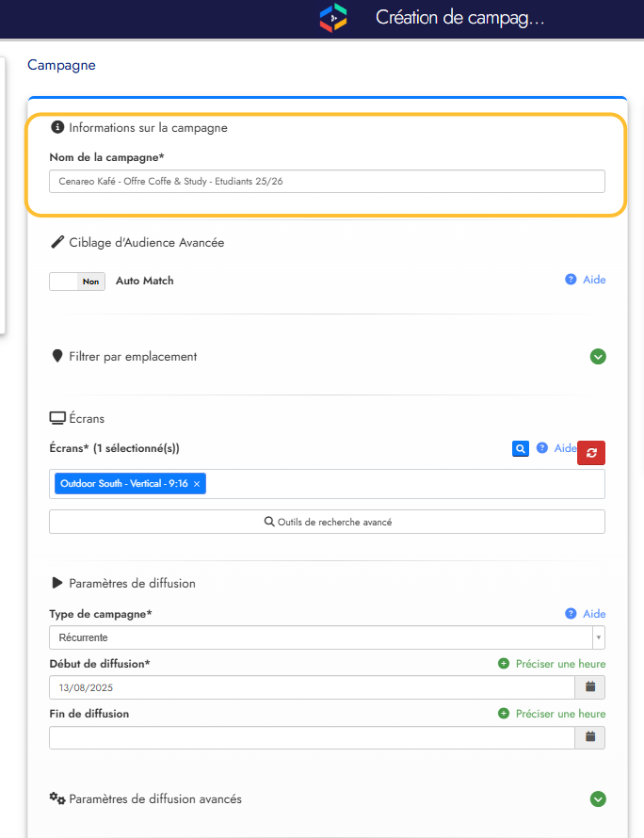Open calendar for Début de diffusion

point(590,687)
